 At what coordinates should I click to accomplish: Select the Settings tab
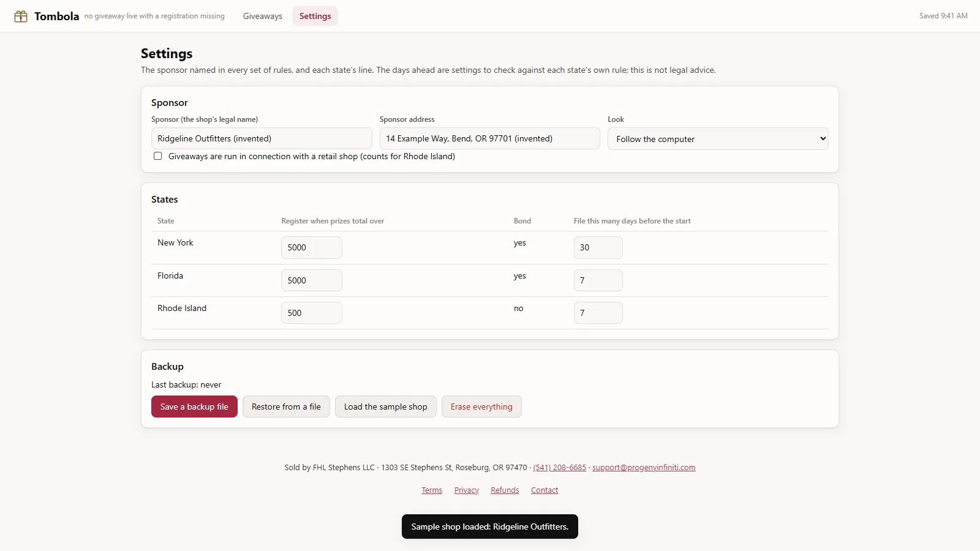(x=315, y=16)
